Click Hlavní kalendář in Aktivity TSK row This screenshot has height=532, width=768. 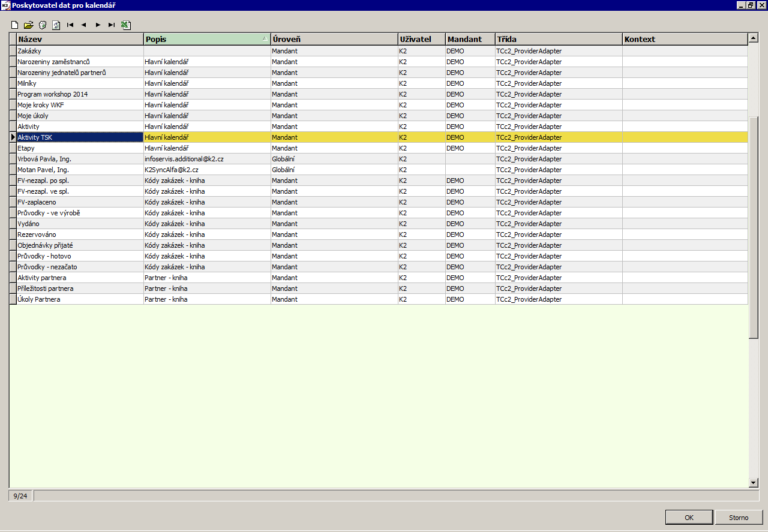(x=208, y=137)
